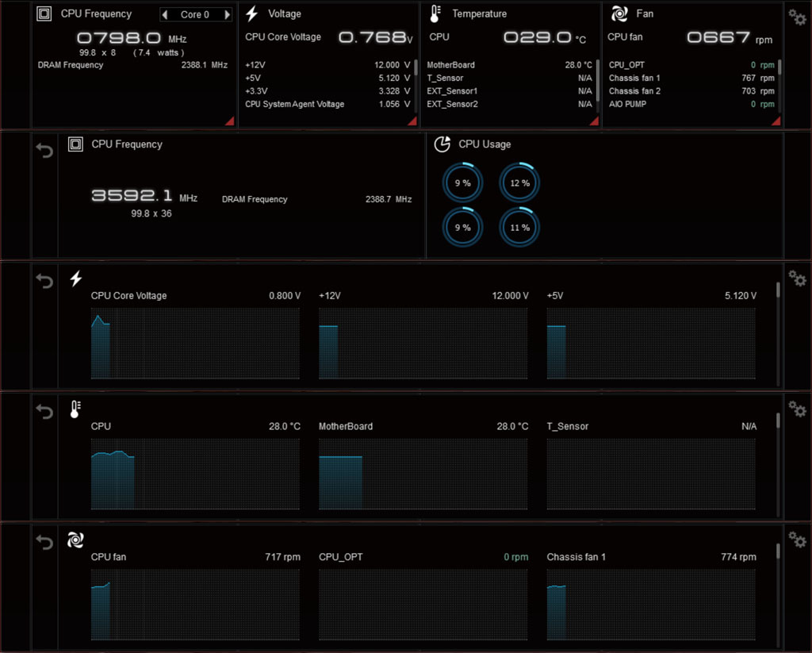Click the fan icon above the CPU fan graph
Screen dimensions: 812x653
(x=75, y=540)
